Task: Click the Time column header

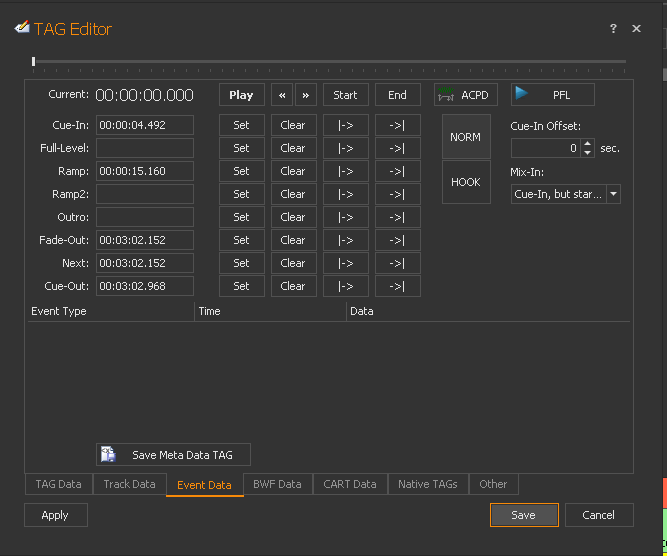Action: point(271,311)
